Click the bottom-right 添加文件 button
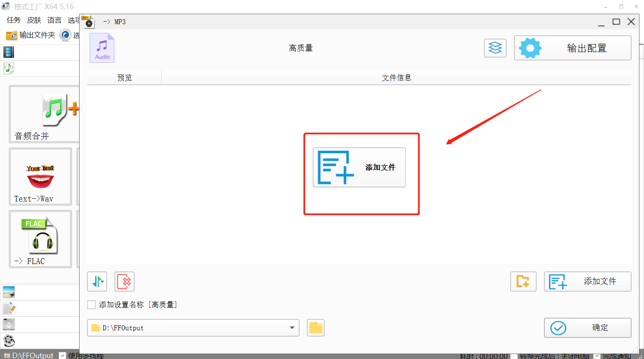The width and height of the screenshot is (644, 359). (587, 282)
